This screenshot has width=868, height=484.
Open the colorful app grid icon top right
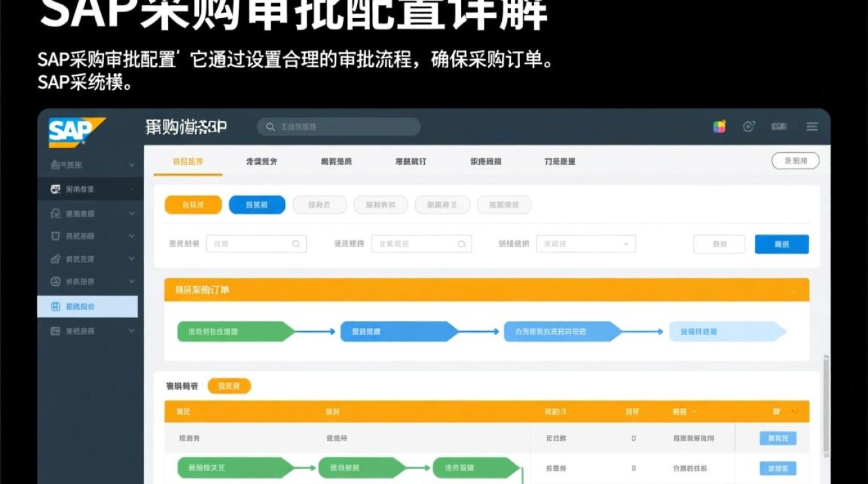(719, 126)
